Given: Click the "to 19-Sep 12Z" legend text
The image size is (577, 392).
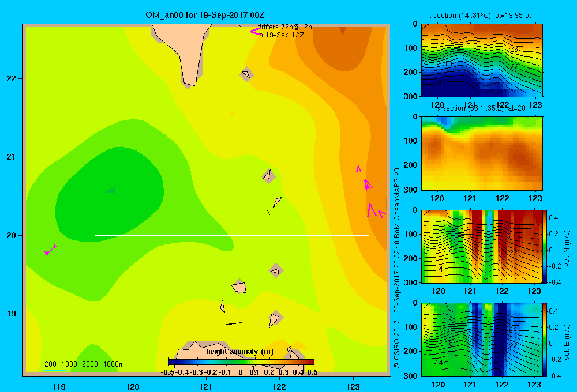Looking at the screenshot, I should [x=281, y=35].
